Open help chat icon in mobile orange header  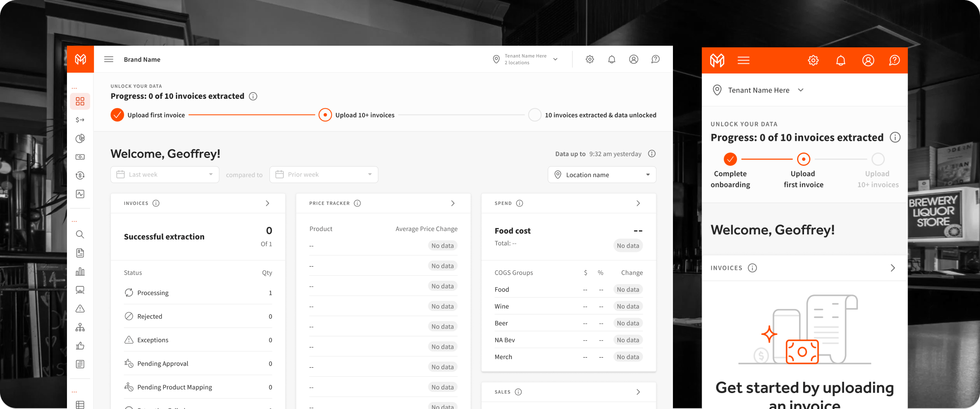[x=894, y=60]
